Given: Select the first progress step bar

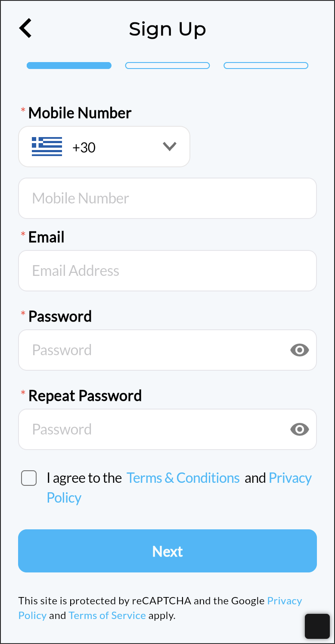Looking at the screenshot, I should [x=69, y=66].
